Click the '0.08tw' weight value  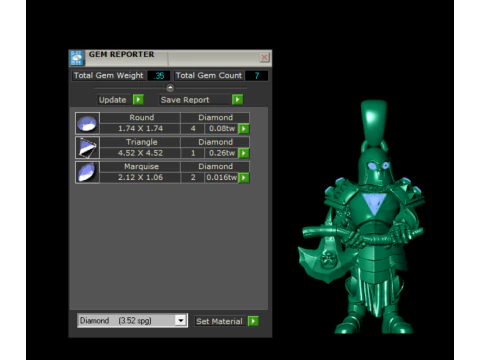coord(222,129)
